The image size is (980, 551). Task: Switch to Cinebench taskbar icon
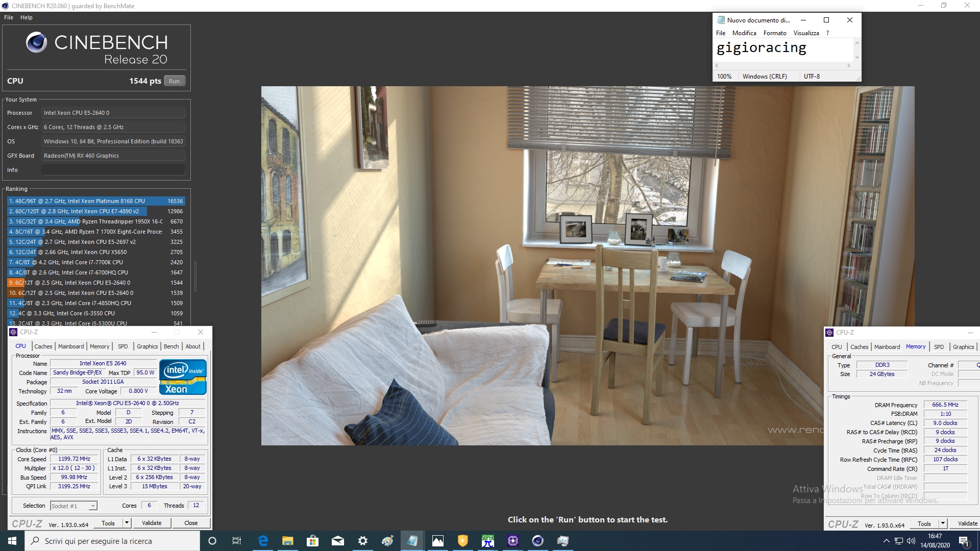click(537, 541)
